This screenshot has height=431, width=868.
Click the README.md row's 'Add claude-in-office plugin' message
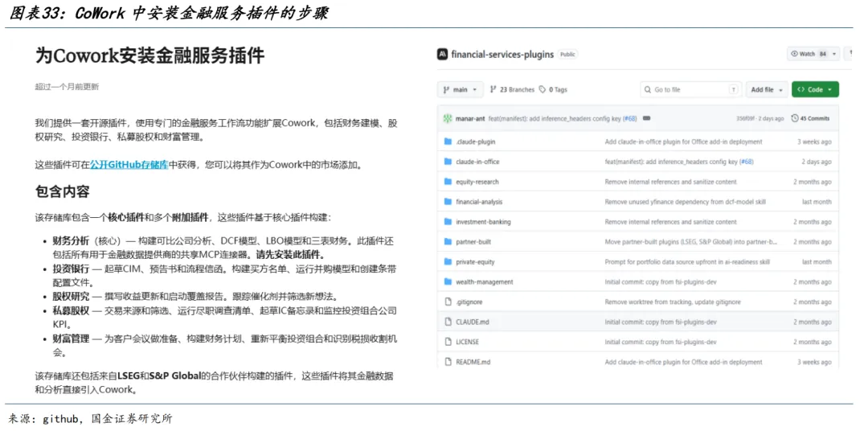point(683,362)
